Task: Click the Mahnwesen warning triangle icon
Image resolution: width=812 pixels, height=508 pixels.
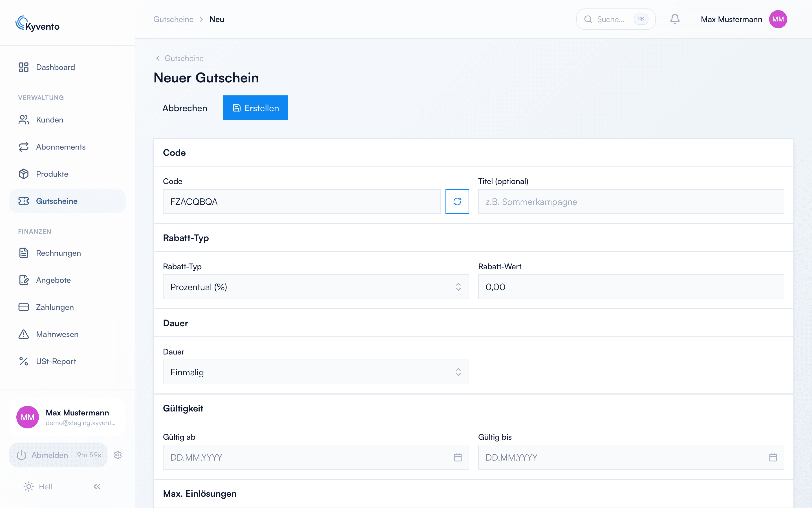Action: (x=23, y=334)
